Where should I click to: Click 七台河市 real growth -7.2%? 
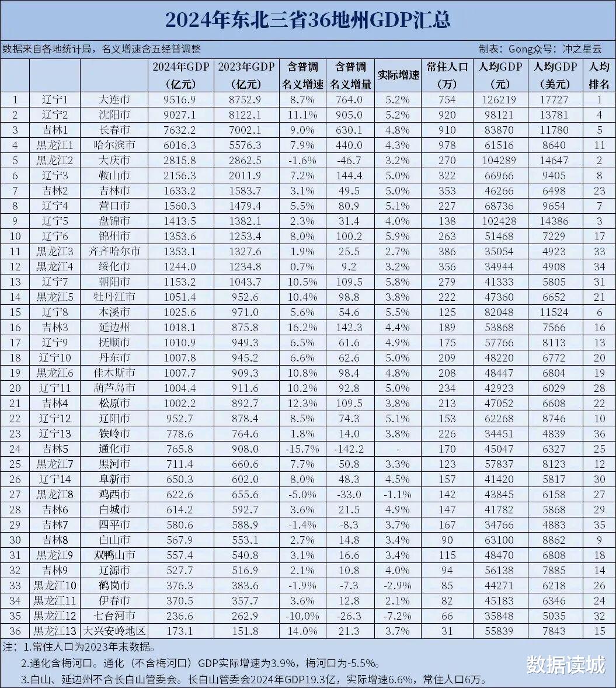tap(398, 616)
